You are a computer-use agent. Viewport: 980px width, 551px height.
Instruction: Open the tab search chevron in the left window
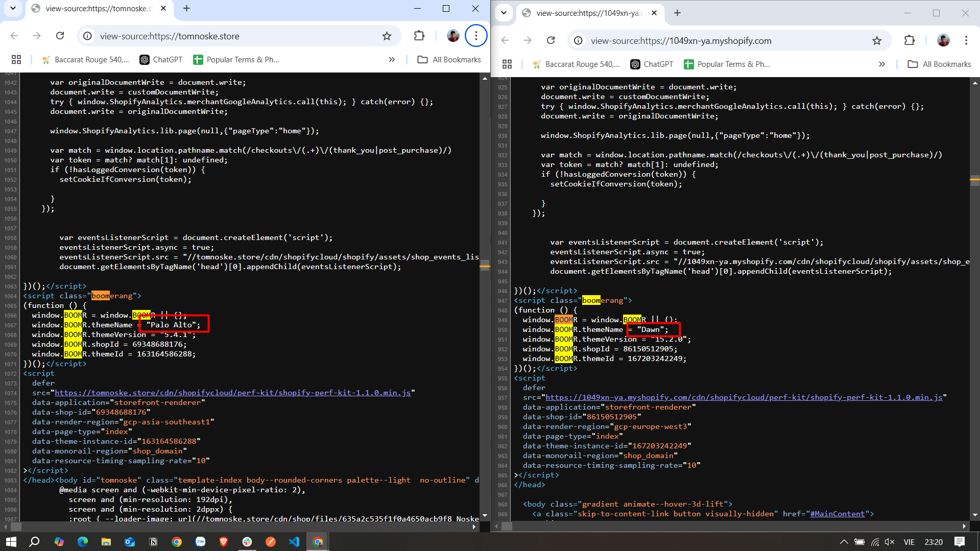(13, 8)
